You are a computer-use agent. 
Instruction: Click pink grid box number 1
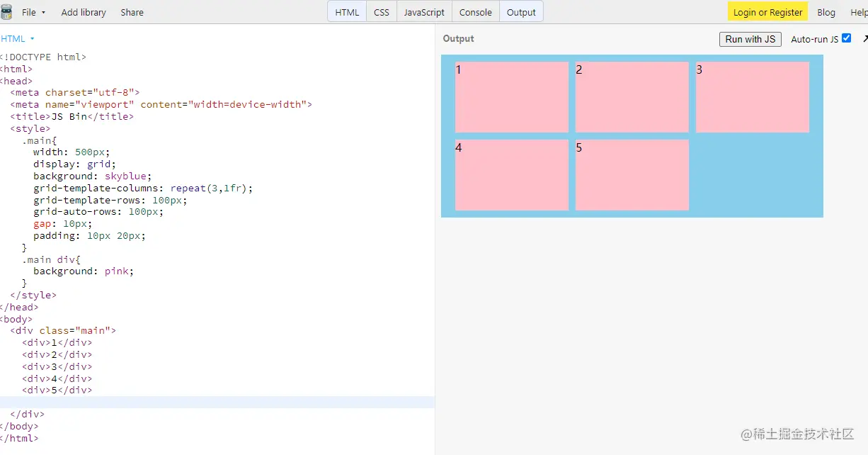click(512, 97)
